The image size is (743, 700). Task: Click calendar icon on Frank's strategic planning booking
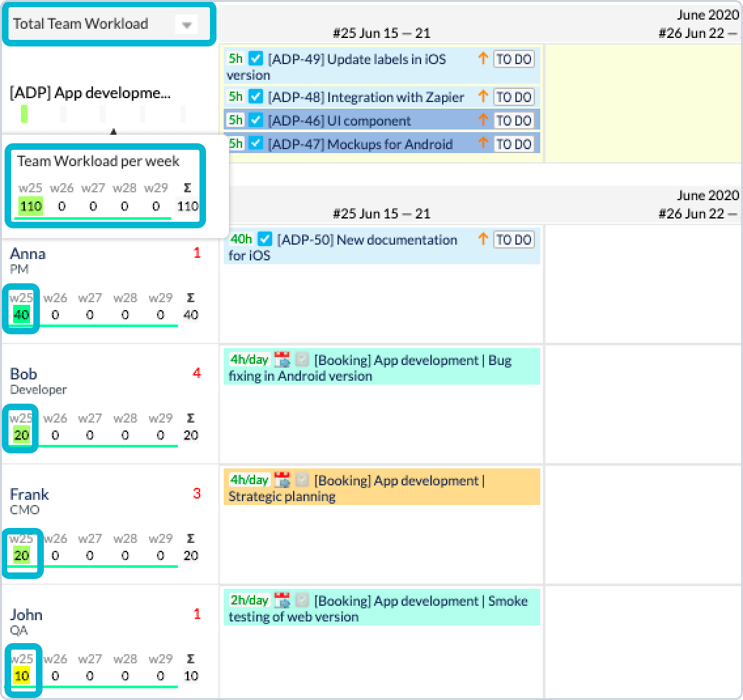[282, 480]
